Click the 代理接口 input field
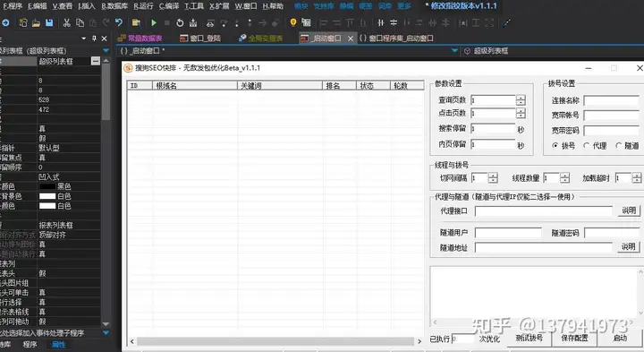This screenshot has height=352, width=644. [544, 211]
